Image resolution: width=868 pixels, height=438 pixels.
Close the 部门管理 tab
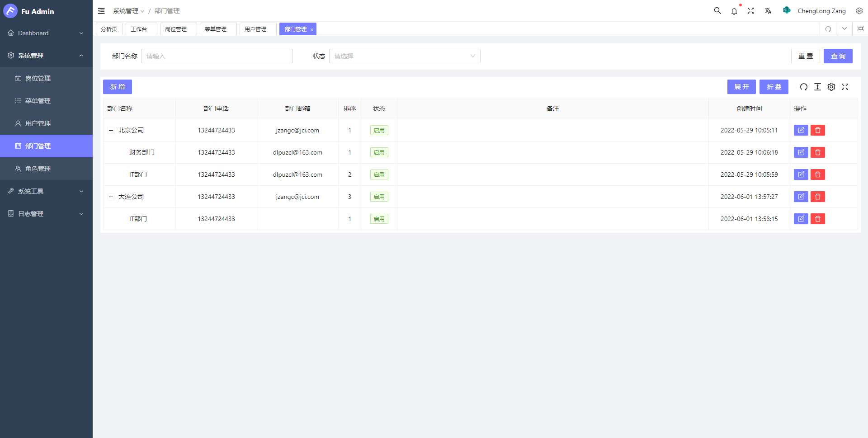(311, 29)
